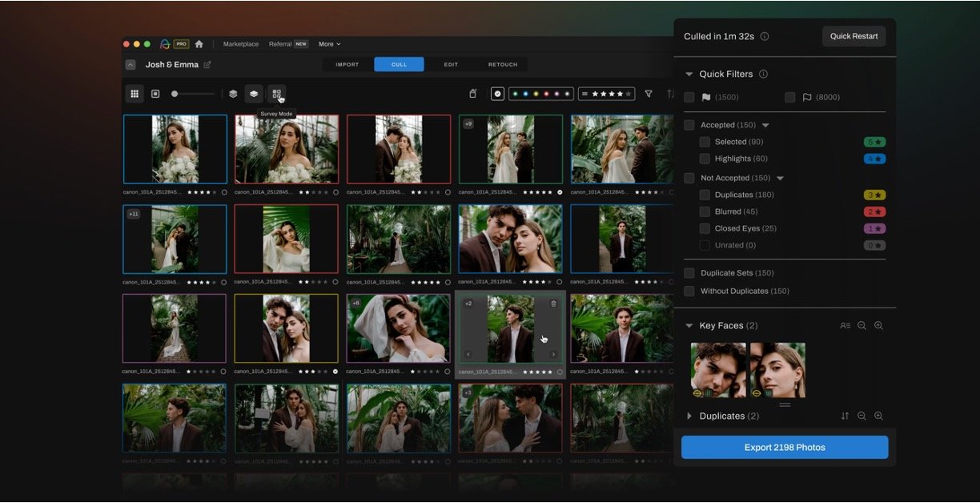Switch to single image view icon
This screenshot has height=503, width=980.
[x=155, y=94]
